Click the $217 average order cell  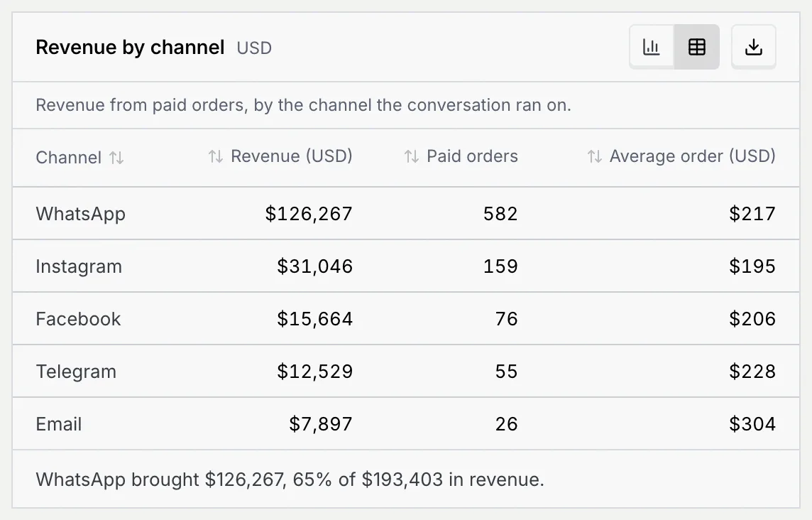752,214
